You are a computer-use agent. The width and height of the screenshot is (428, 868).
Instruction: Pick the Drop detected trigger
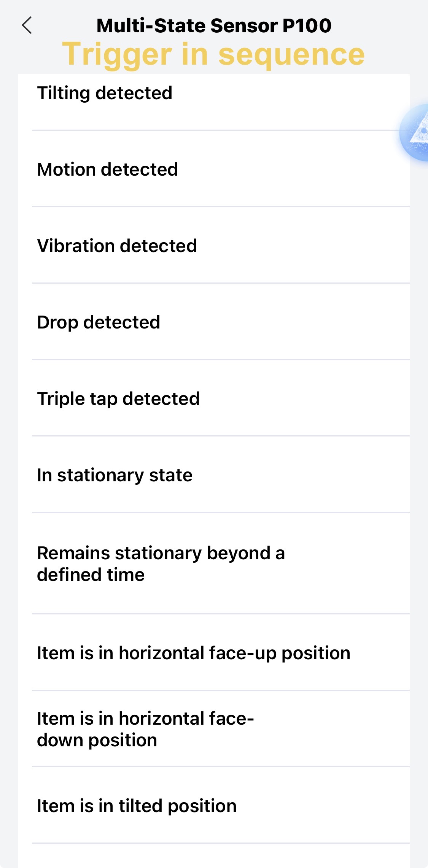coord(99,322)
